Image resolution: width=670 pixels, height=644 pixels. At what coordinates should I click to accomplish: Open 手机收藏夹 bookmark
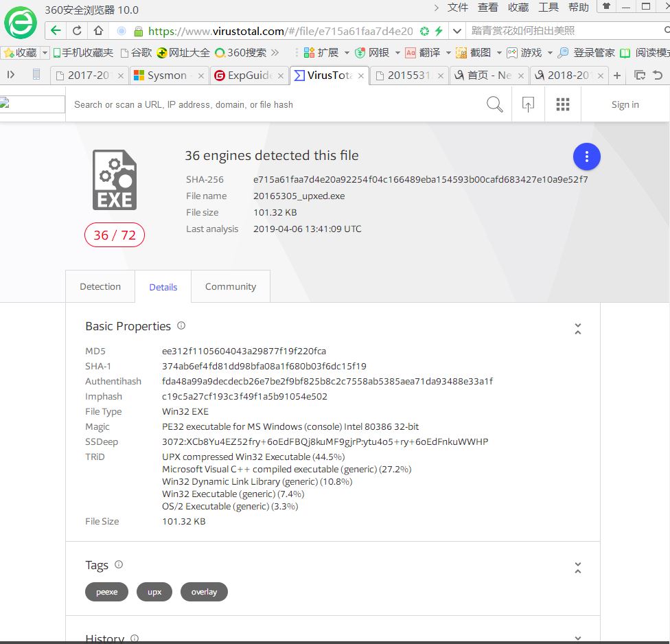pos(83,53)
